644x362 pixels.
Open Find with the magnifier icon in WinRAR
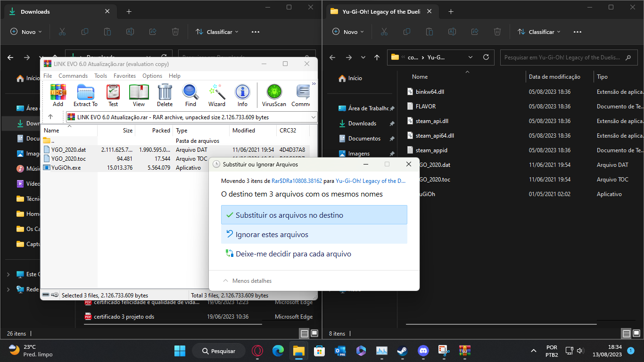pyautogui.click(x=190, y=95)
